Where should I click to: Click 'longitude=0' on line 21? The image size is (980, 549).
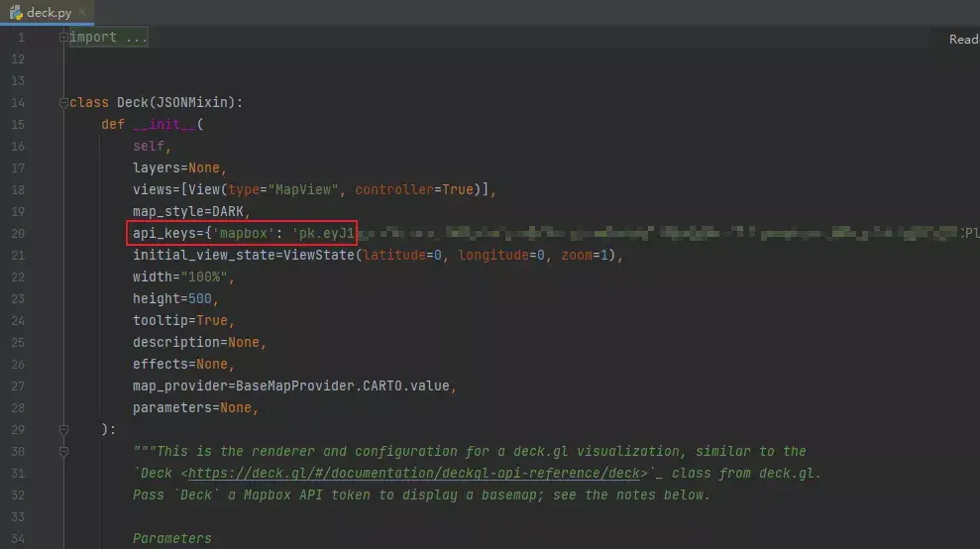[501, 255]
